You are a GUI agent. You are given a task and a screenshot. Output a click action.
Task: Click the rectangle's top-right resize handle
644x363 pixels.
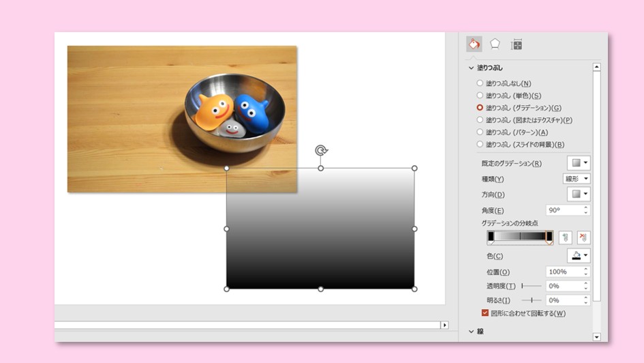click(414, 168)
